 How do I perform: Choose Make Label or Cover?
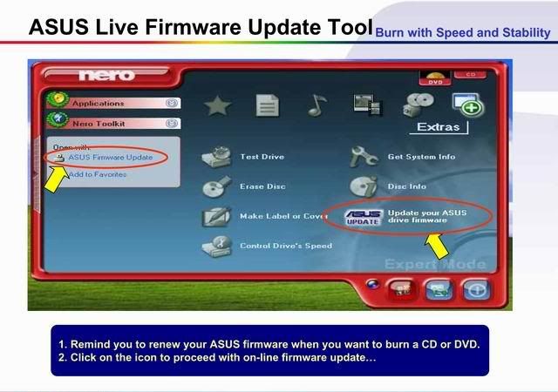click(283, 216)
